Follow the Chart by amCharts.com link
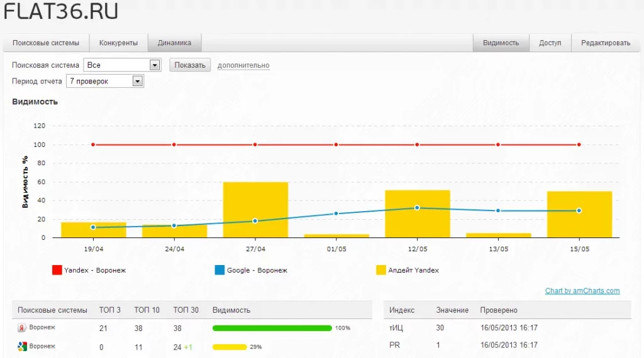The width and height of the screenshot is (644, 358). [x=582, y=291]
